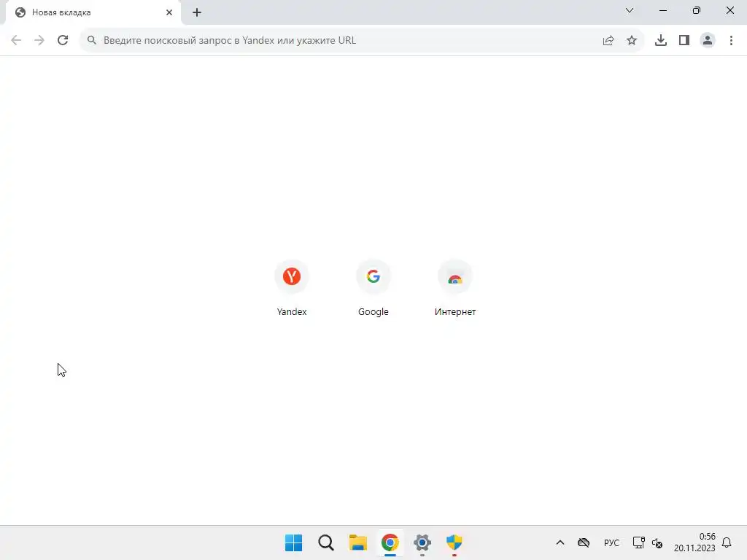
Task: Open the user profile avatar
Action: [x=708, y=41]
